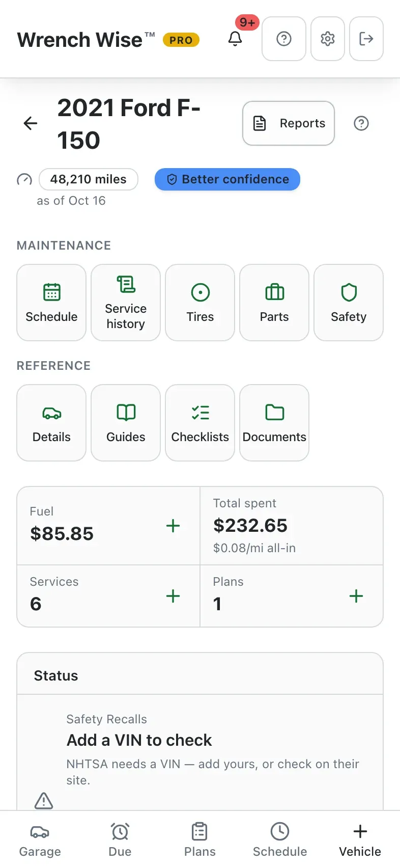
Task: Open the Reports button
Action: coord(289,123)
